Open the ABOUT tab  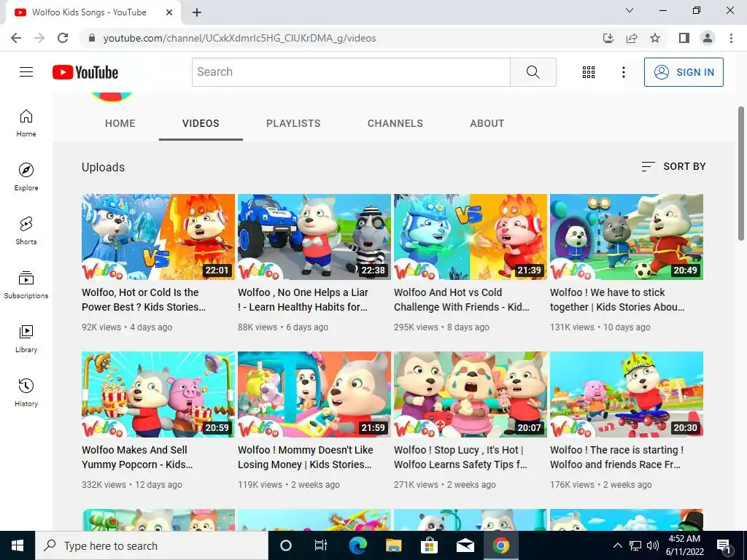487,123
